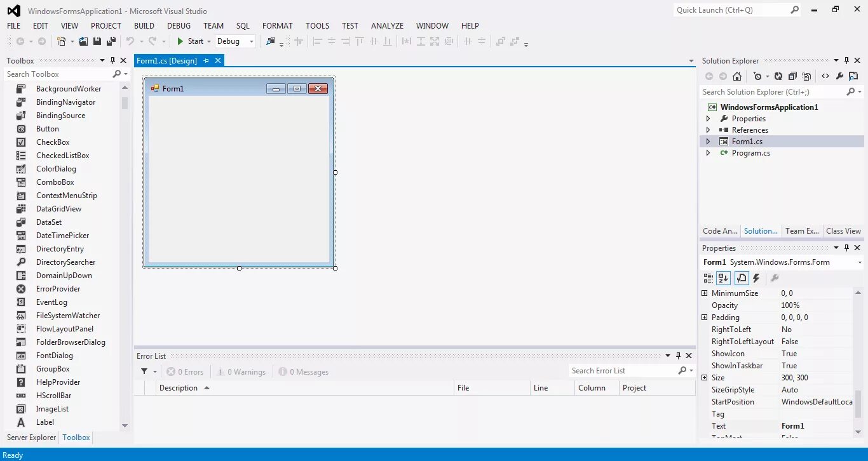
Task: Expand the Properties node in Solution Explorer
Action: (x=709, y=119)
